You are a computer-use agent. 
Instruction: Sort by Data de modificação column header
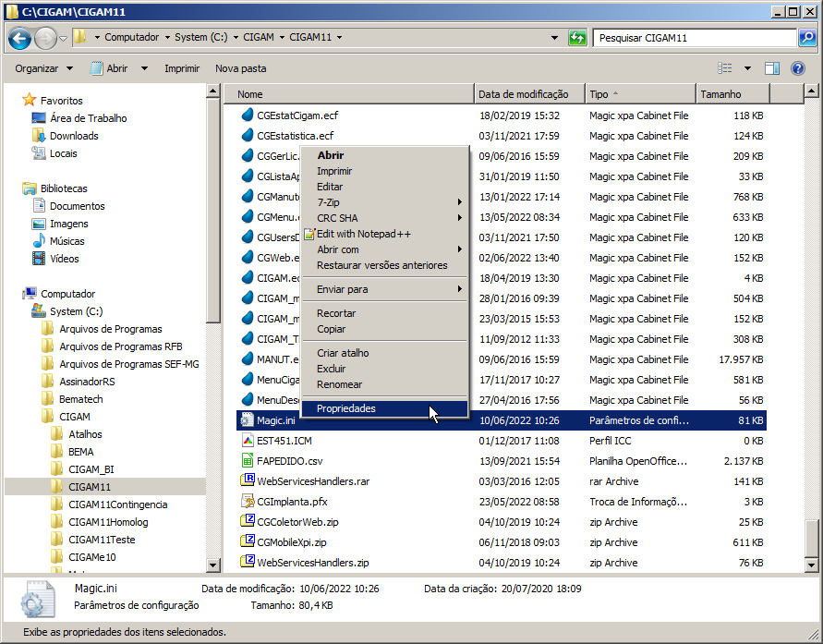(529, 94)
